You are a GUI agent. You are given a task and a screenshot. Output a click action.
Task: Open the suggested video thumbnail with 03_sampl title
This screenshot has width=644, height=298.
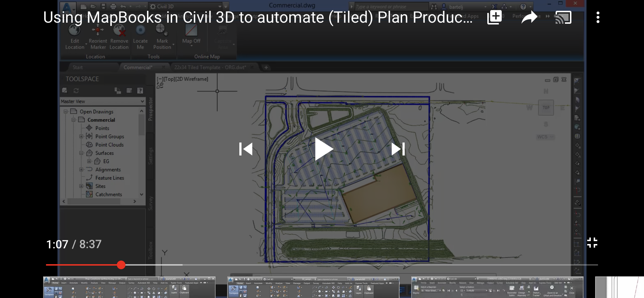coord(313,287)
